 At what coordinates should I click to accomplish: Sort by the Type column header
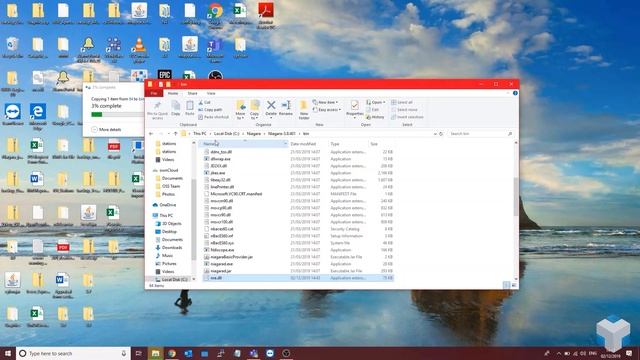click(347, 144)
